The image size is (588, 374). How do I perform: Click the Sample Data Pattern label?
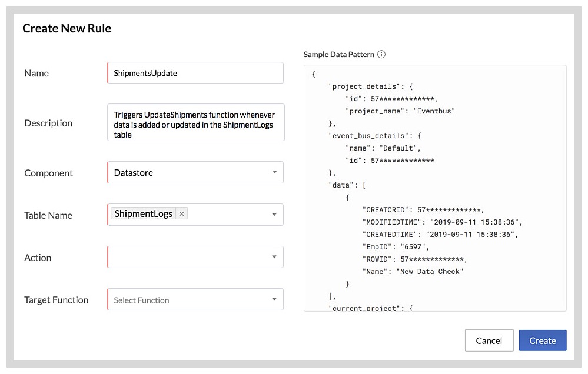coord(338,54)
